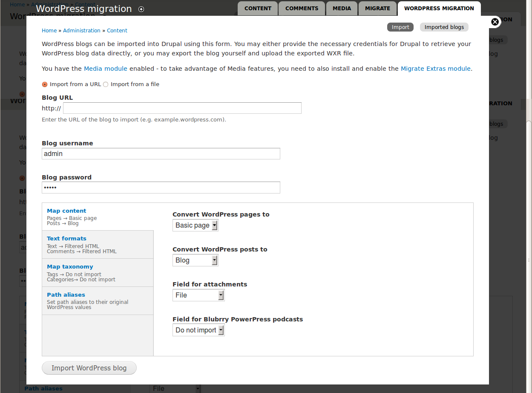Click into the Blog username field

coord(161,153)
